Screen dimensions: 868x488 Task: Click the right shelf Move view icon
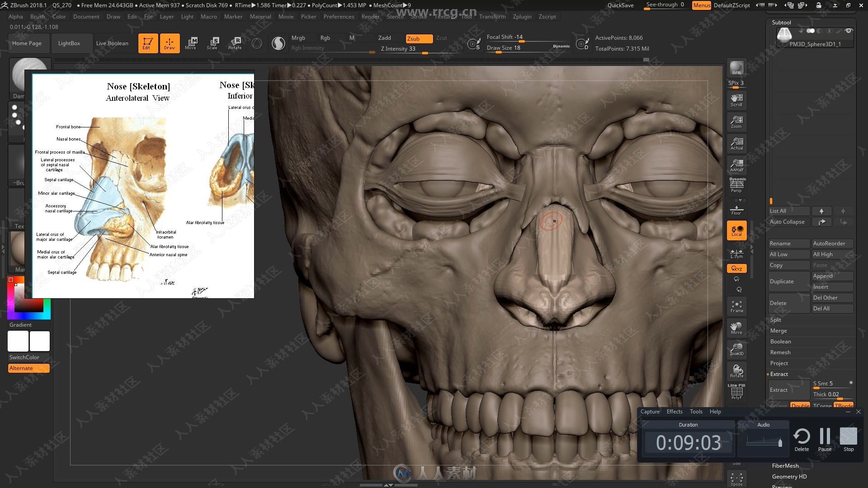point(736,328)
